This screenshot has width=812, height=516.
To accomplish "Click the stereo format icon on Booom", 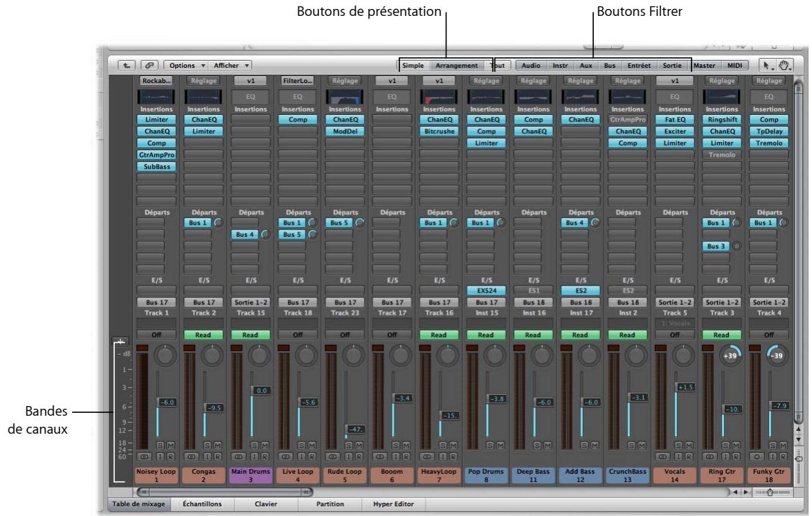I will coord(379,457).
